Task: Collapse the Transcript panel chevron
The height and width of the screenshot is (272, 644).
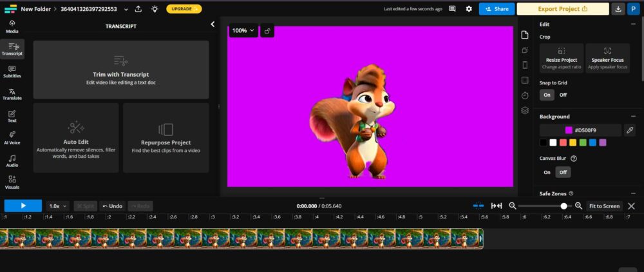Action: pos(213,24)
